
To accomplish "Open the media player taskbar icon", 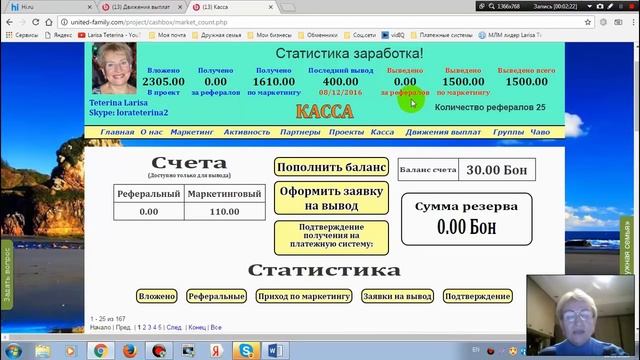I will [x=71, y=351].
